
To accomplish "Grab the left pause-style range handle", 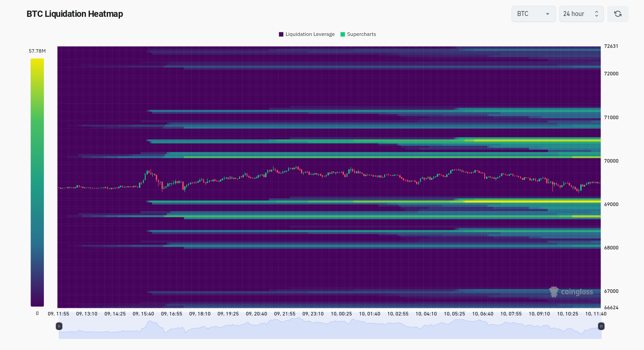I will tap(59, 326).
